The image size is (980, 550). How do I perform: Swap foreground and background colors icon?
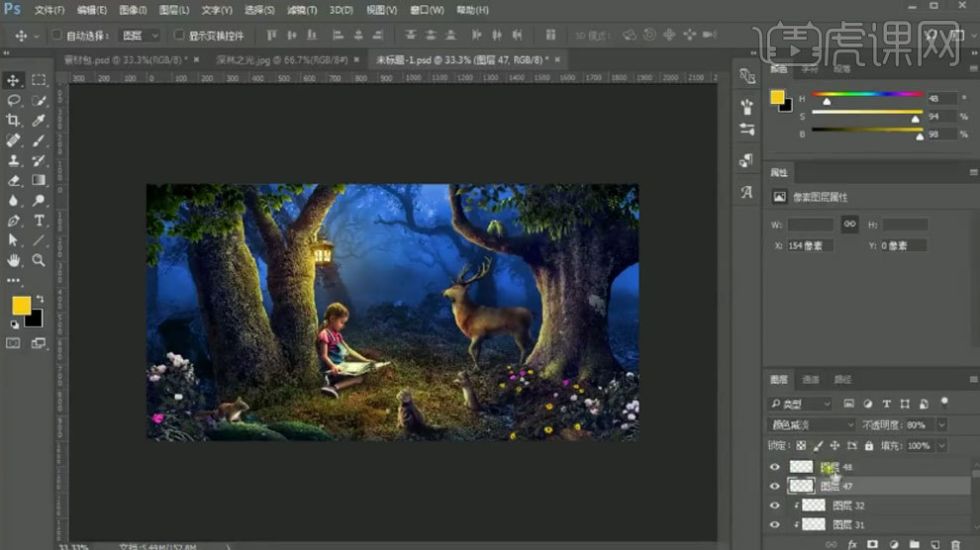pos(40,299)
